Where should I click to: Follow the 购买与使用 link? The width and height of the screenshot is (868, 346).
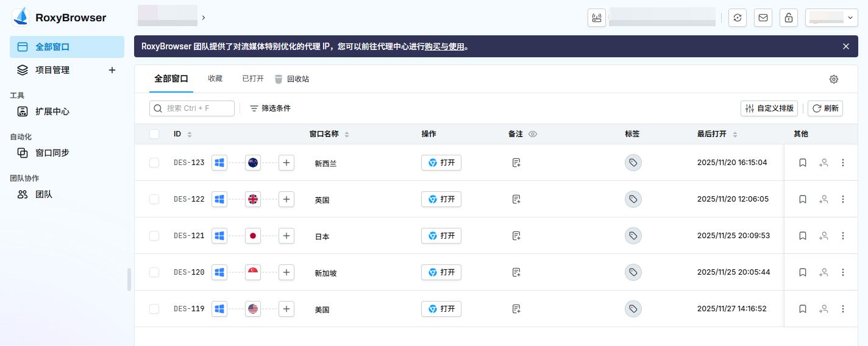444,46
